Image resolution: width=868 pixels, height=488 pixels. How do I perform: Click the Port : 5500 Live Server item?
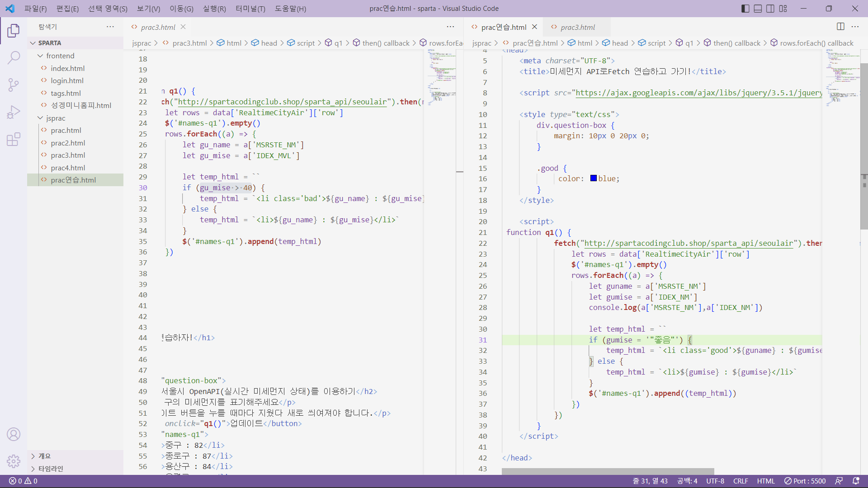[805, 481]
